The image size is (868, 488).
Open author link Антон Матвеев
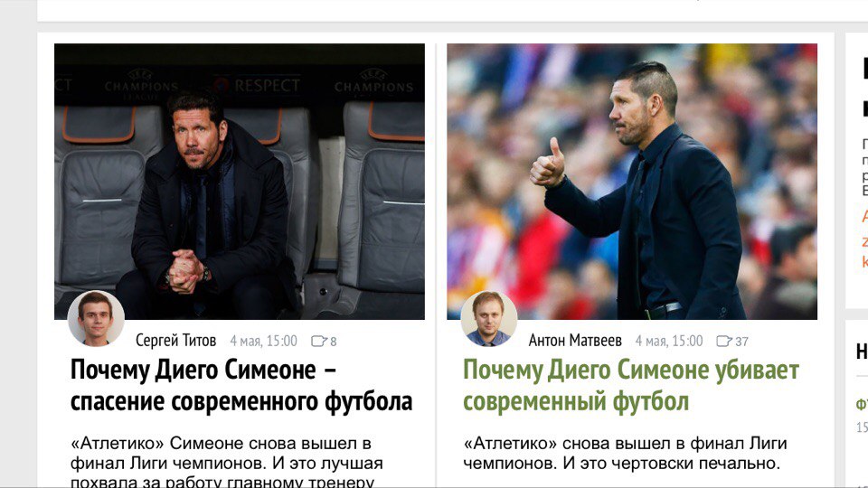click(575, 341)
